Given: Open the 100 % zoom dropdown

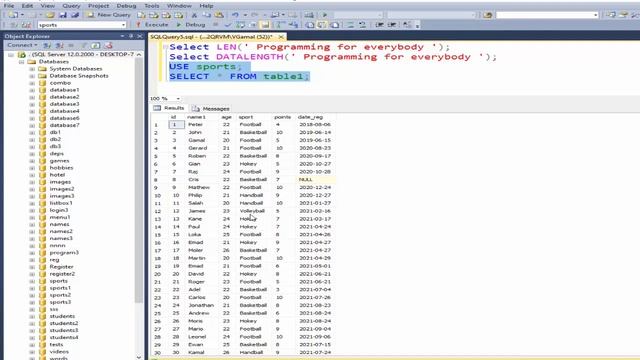Looking at the screenshot, I should click(x=178, y=98).
